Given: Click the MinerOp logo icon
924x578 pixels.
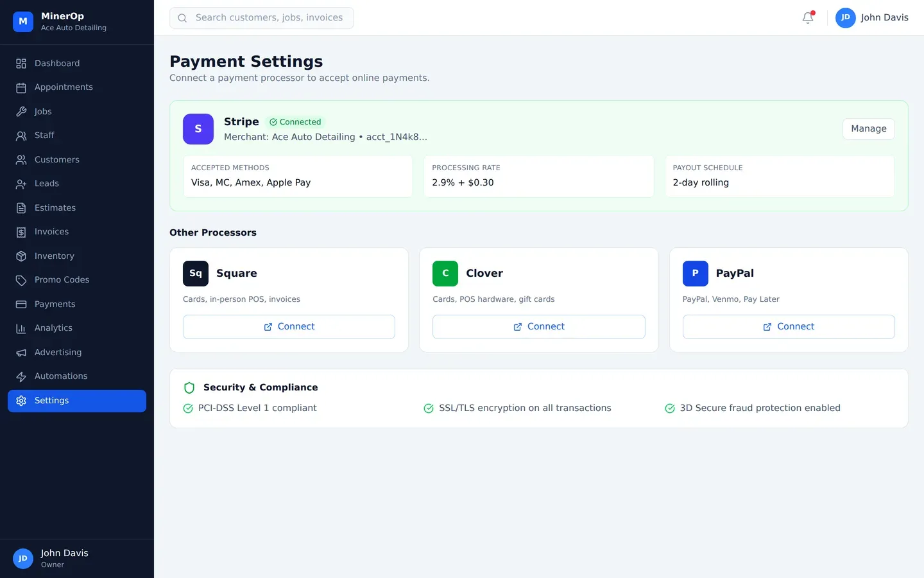Looking at the screenshot, I should (x=23, y=22).
